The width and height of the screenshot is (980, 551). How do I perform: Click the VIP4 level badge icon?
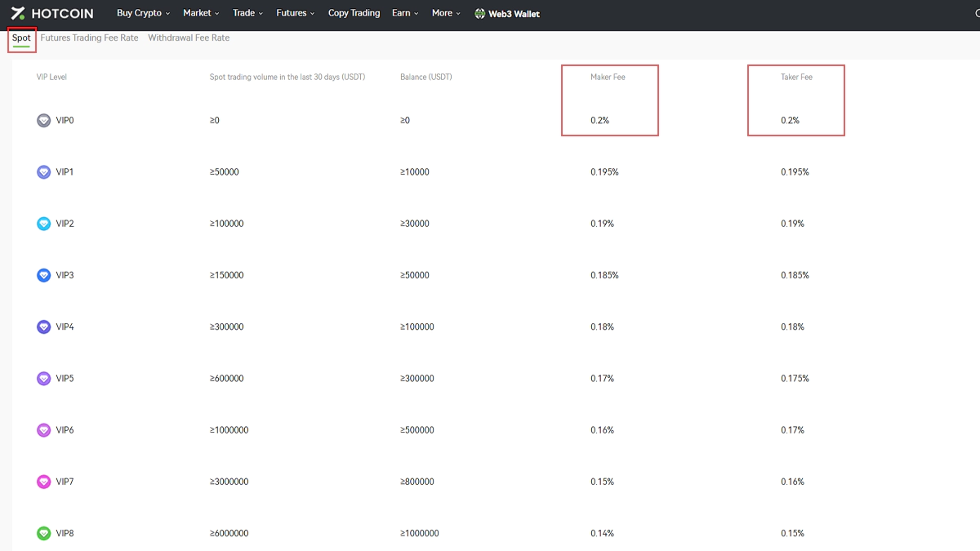pos(43,327)
